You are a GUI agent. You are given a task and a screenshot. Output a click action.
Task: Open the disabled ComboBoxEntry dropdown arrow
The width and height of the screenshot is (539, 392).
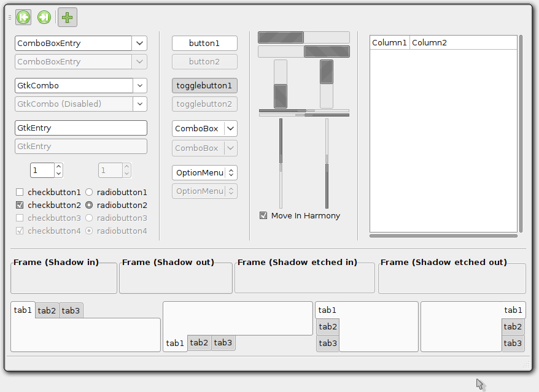click(x=139, y=62)
